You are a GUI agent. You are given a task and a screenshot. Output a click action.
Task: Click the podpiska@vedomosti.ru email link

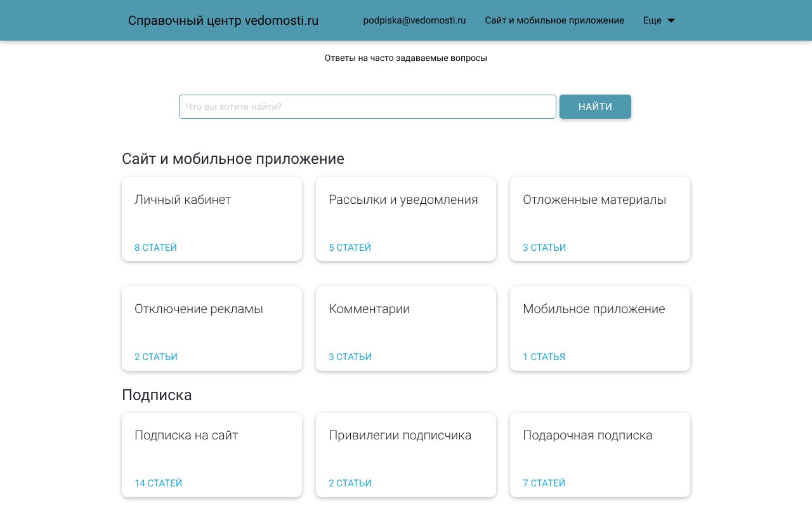click(x=415, y=20)
